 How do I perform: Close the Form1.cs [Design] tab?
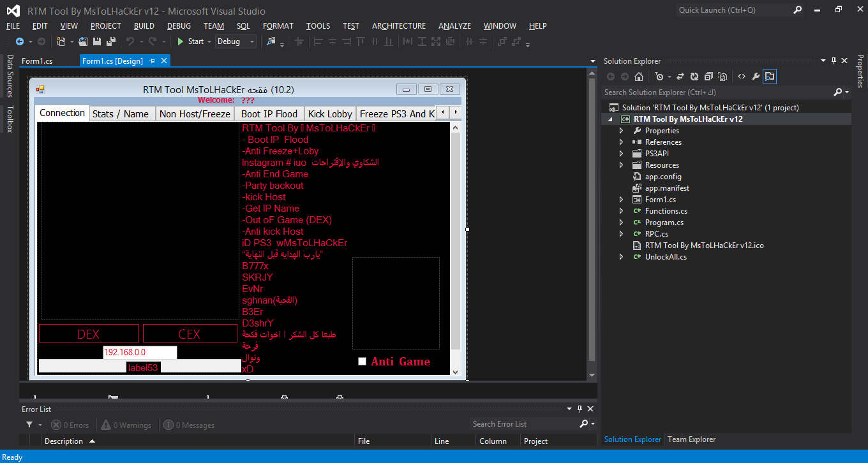164,61
